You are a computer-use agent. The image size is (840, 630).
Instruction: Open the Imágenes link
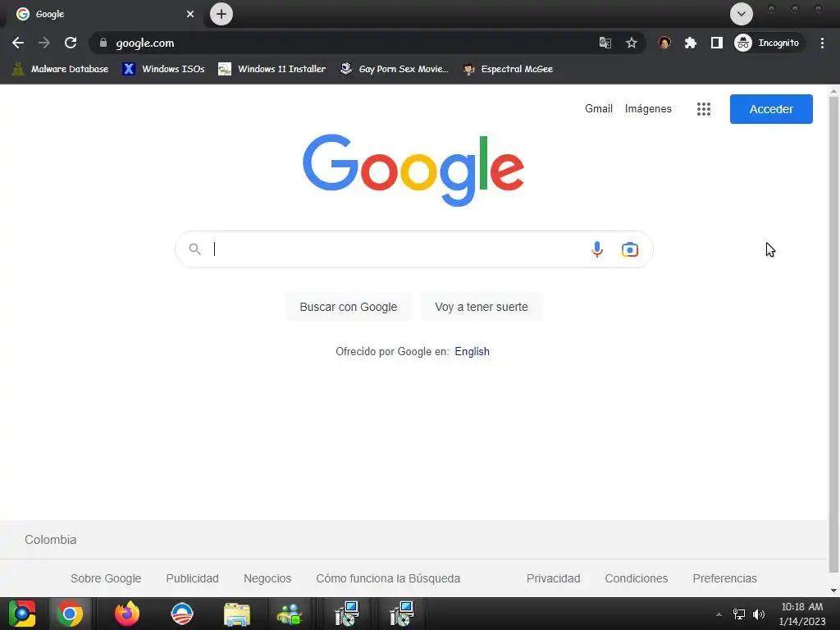point(648,109)
